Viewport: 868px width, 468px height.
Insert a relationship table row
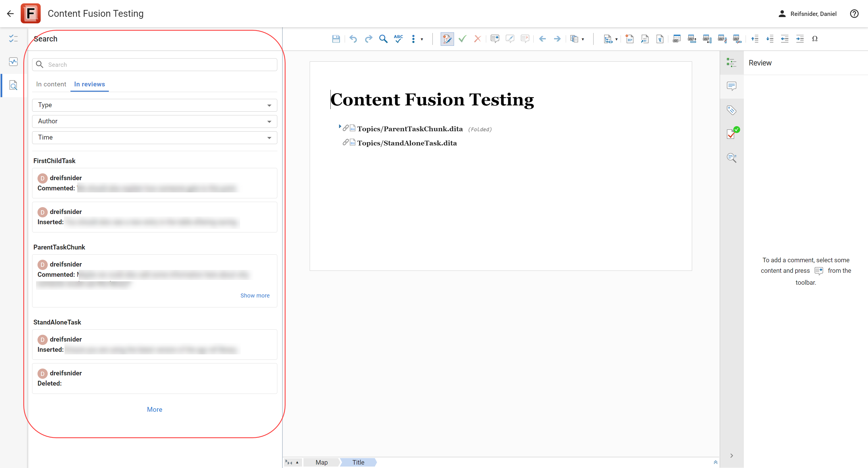[x=692, y=39]
